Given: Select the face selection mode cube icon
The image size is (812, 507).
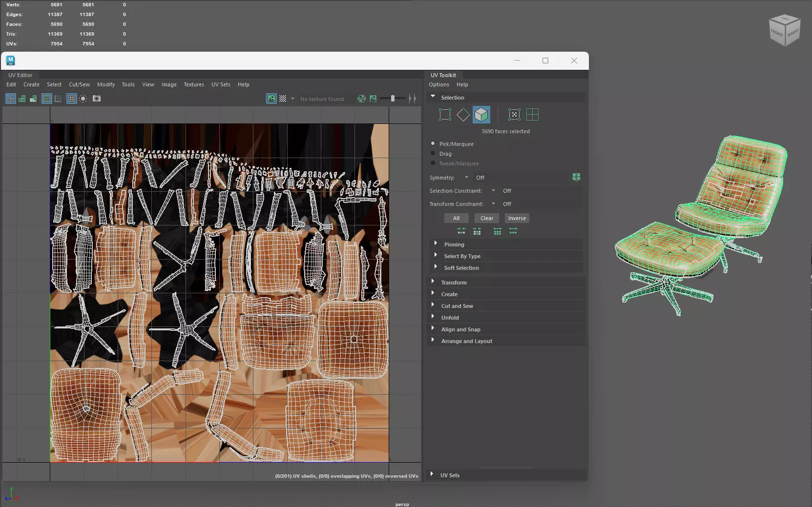Looking at the screenshot, I should point(481,115).
